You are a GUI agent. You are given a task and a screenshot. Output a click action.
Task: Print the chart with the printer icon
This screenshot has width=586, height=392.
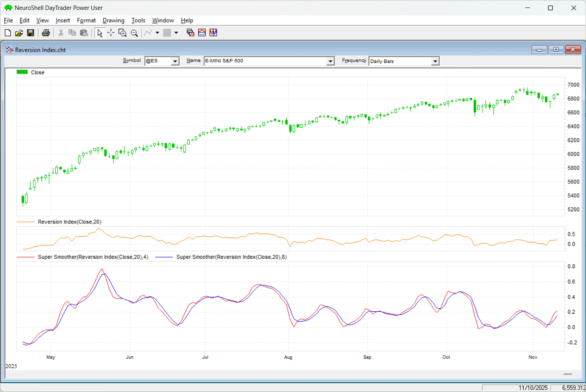[x=46, y=33]
